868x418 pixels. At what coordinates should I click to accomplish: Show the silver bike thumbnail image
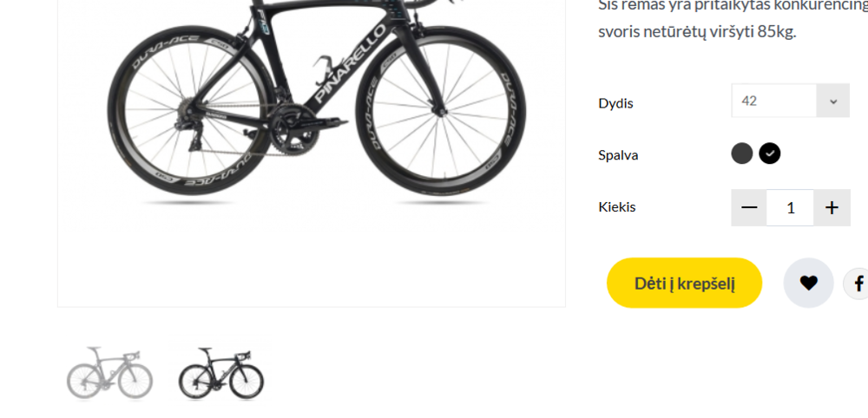109,373
